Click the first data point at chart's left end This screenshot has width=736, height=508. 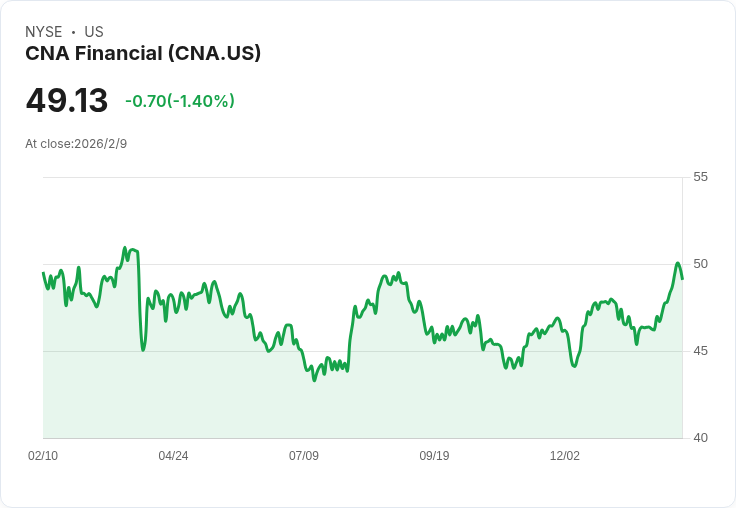tap(43, 273)
